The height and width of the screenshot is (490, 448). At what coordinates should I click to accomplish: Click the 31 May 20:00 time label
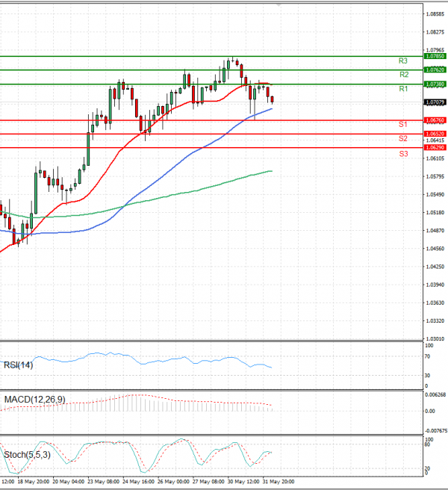tap(279, 483)
